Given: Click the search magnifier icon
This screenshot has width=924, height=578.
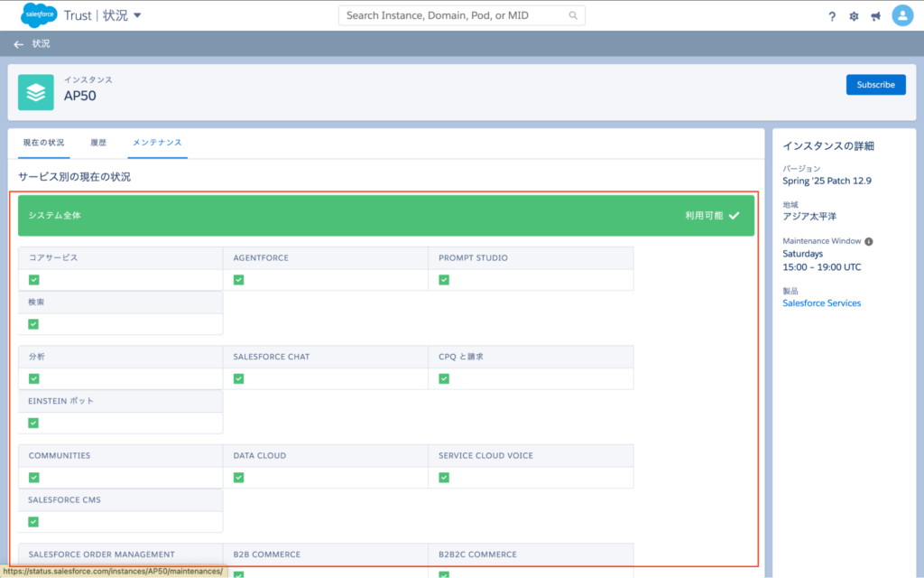Looking at the screenshot, I should pyautogui.click(x=573, y=15).
